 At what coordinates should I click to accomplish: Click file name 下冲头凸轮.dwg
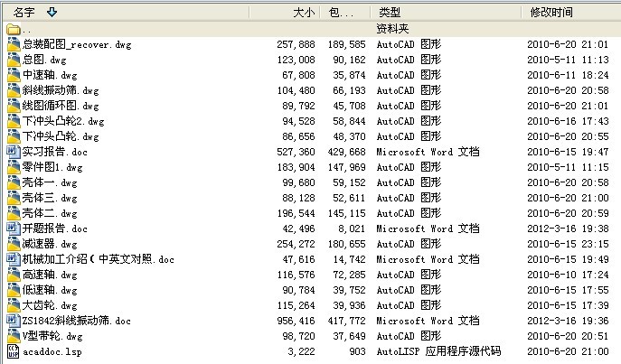pyautogui.click(x=61, y=136)
